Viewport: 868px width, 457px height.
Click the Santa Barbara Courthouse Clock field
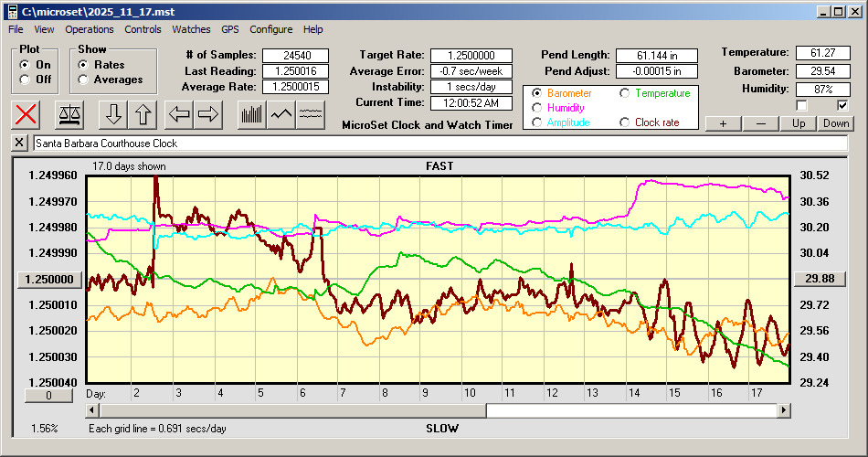[x=439, y=143]
